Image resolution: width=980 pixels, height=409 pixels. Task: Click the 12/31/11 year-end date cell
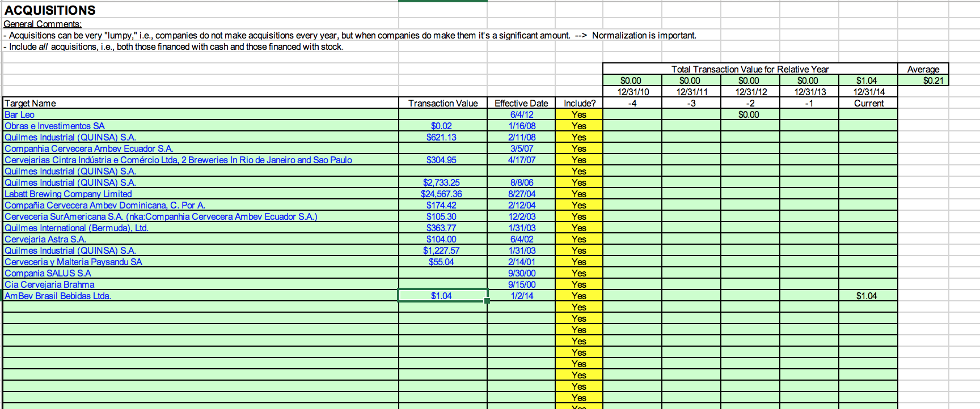(x=692, y=92)
